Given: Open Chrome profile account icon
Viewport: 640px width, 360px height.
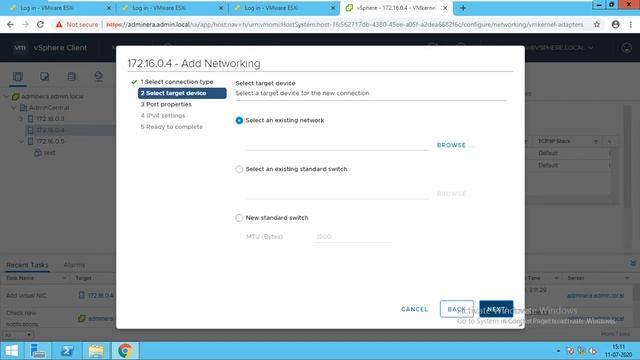Looking at the screenshot, I should pos(616,25).
